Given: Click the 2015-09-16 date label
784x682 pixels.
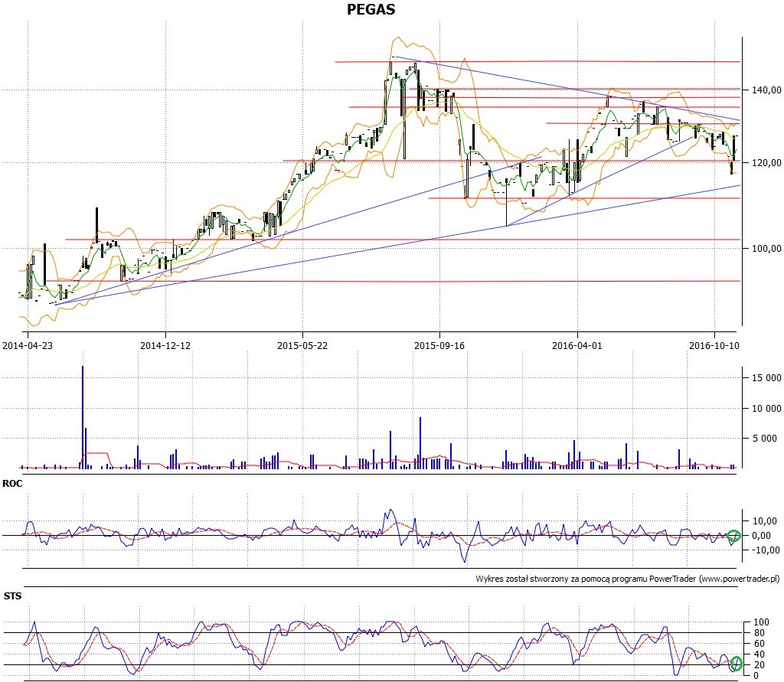Looking at the screenshot, I should 439,345.
